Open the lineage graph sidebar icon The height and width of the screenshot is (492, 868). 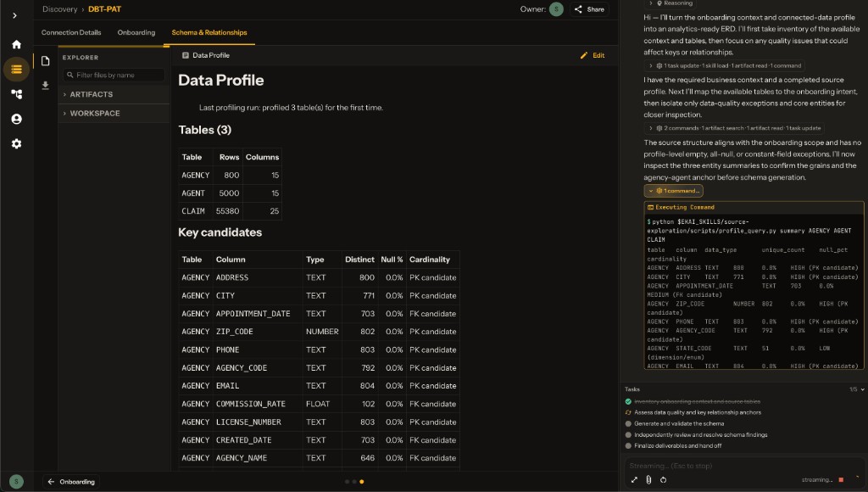pyautogui.click(x=17, y=94)
